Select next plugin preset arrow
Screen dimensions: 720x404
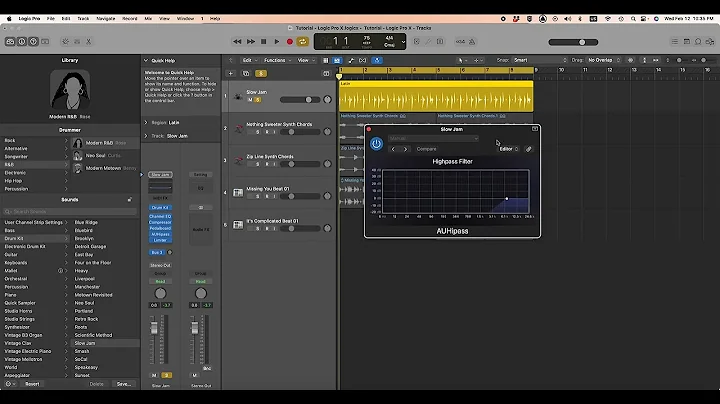point(405,149)
